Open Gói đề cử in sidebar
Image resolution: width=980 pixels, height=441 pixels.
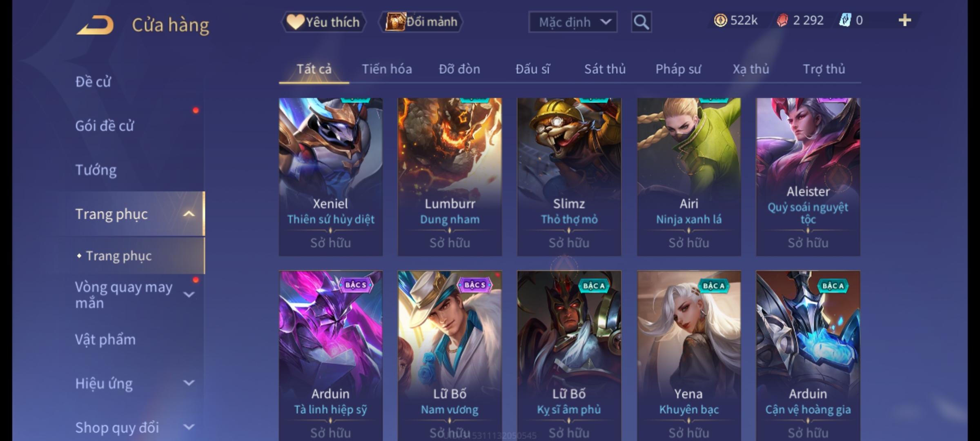coord(105,126)
